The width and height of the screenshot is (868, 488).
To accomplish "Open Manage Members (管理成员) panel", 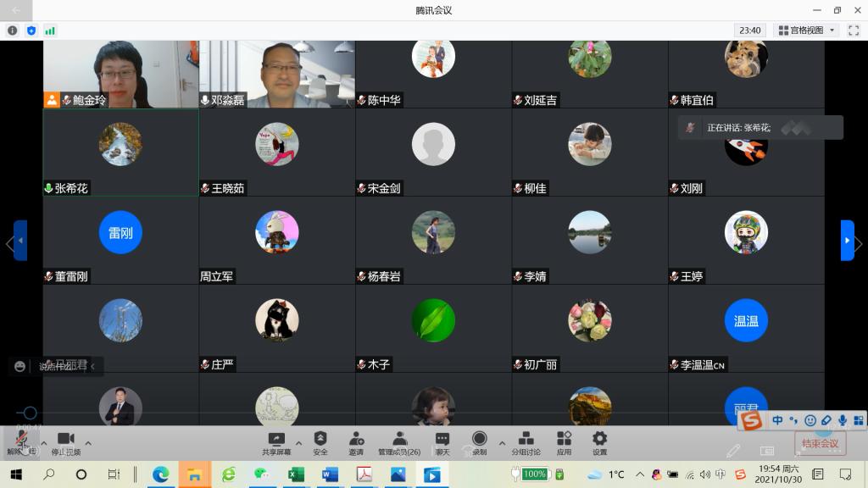I will (399, 444).
